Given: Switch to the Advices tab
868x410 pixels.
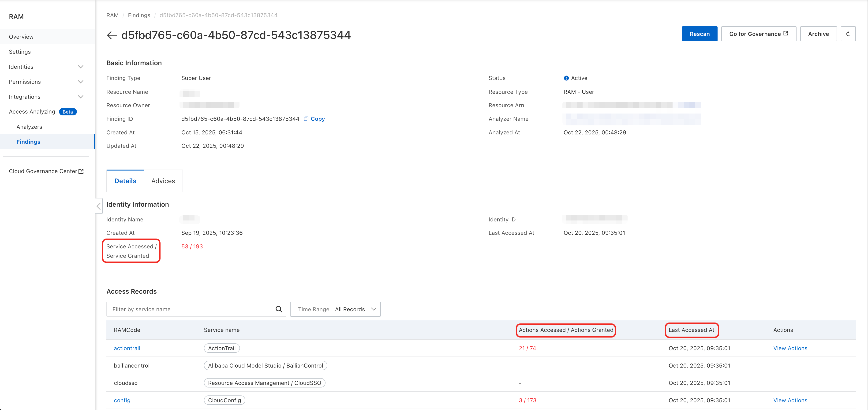Looking at the screenshot, I should click(163, 181).
